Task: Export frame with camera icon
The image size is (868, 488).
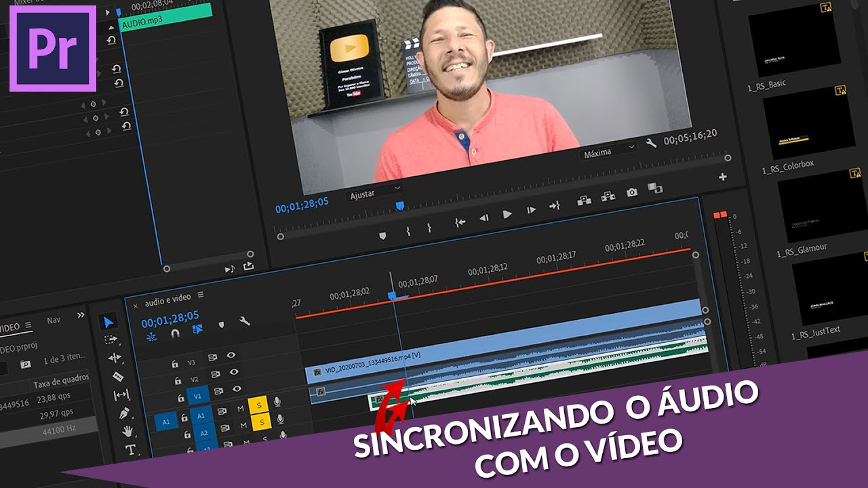Action: (632, 192)
